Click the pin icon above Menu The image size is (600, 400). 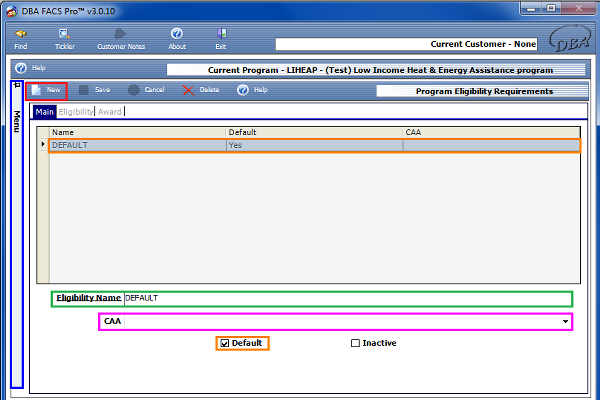[x=17, y=85]
